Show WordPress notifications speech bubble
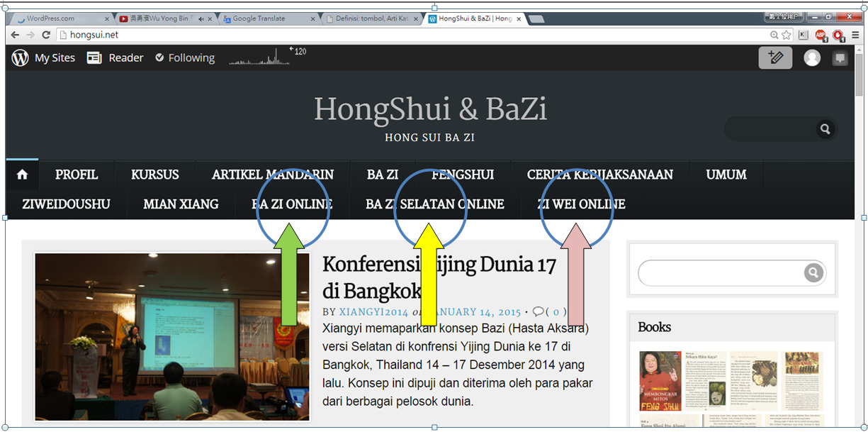 [x=840, y=58]
